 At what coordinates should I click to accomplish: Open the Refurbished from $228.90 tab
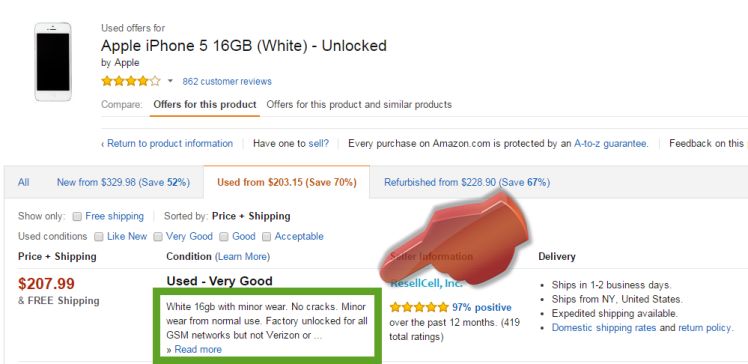(467, 182)
